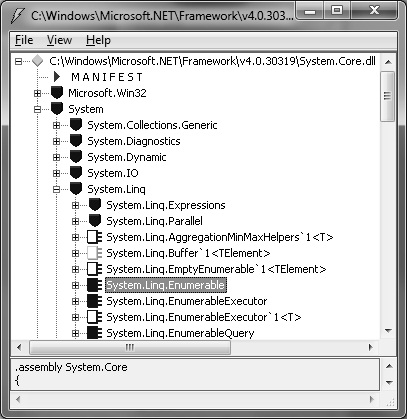
Task: Click the AggregationMinMaxHelpers class icon
Action: (x=95, y=237)
